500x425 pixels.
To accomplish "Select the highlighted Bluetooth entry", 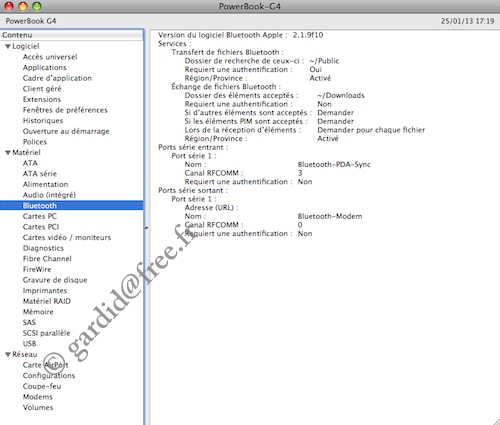I will [72, 205].
